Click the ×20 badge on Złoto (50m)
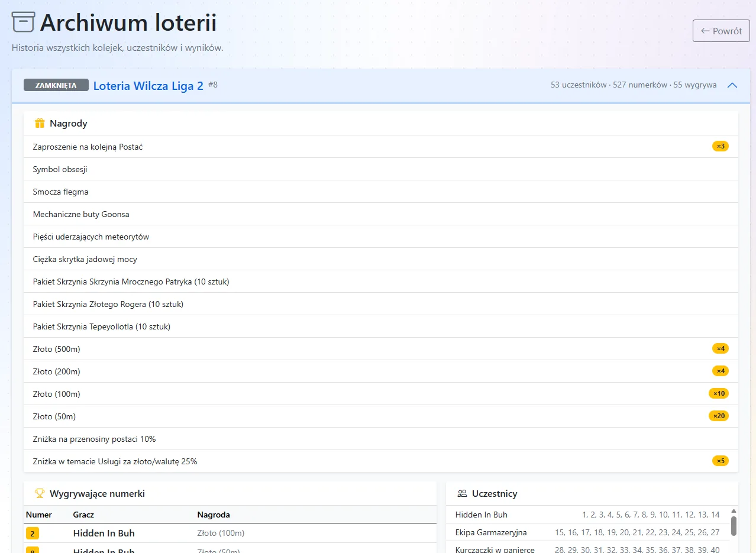 (x=719, y=416)
